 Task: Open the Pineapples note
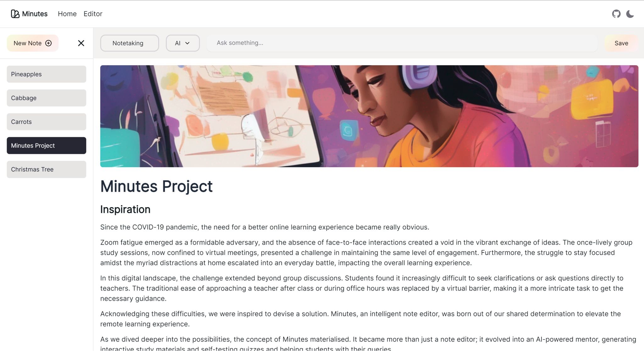coord(46,74)
